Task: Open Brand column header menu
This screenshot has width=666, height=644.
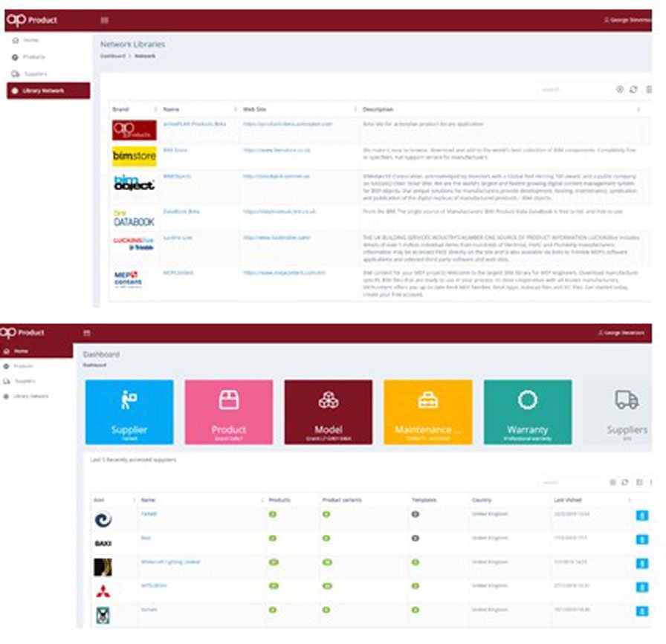Action: pyautogui.click(x=155, y=109)
